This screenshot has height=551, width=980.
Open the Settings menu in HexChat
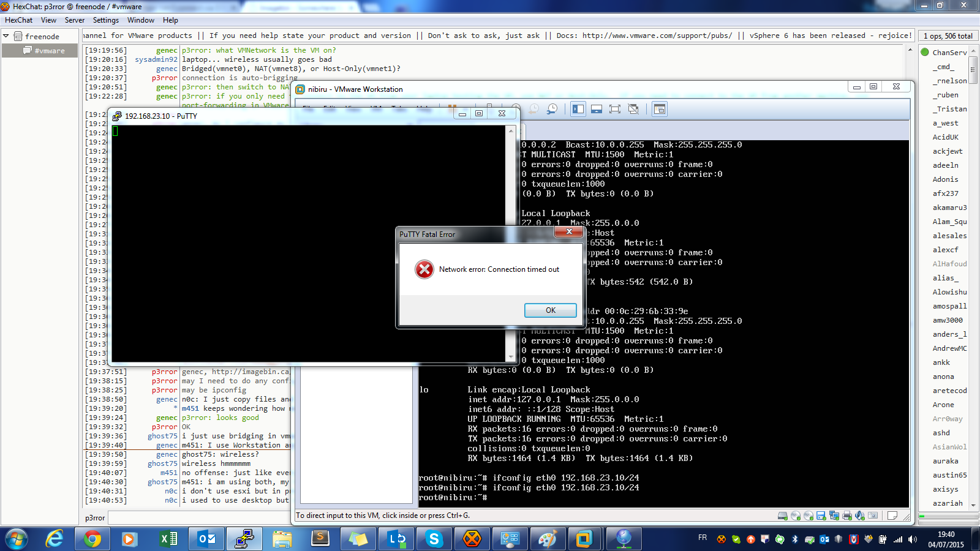pyautogui.click(x=106, y=20)
